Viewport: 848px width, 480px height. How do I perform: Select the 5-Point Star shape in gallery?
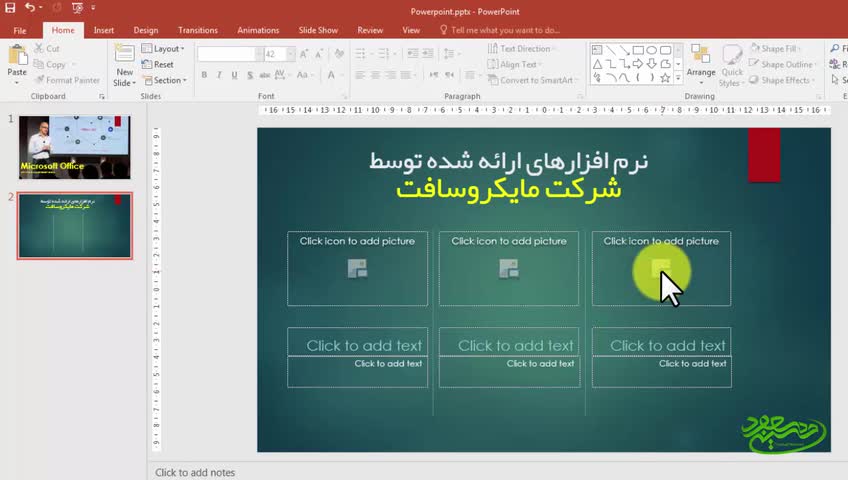[665, 78]
